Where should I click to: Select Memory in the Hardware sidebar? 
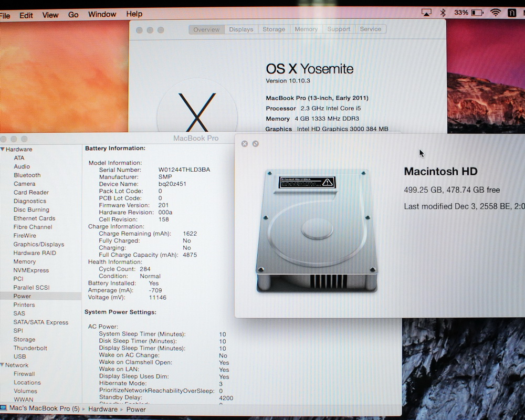(x=25, y=261)
